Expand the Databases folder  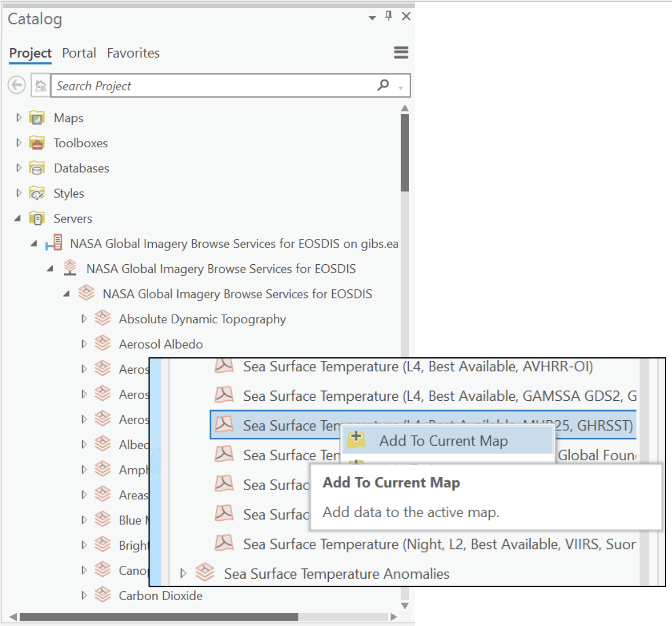pyautogui.click(x=19, y=168)
